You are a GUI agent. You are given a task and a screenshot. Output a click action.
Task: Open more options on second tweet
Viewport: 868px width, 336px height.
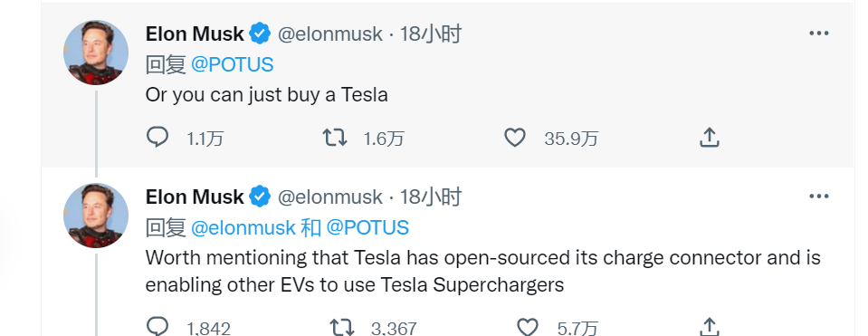819,196
